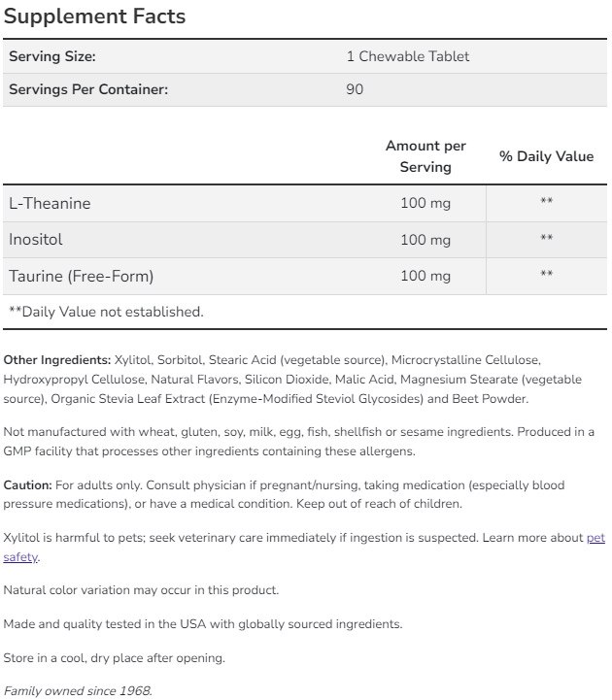Select the L-Theanine row name

[x=50, y=203]
